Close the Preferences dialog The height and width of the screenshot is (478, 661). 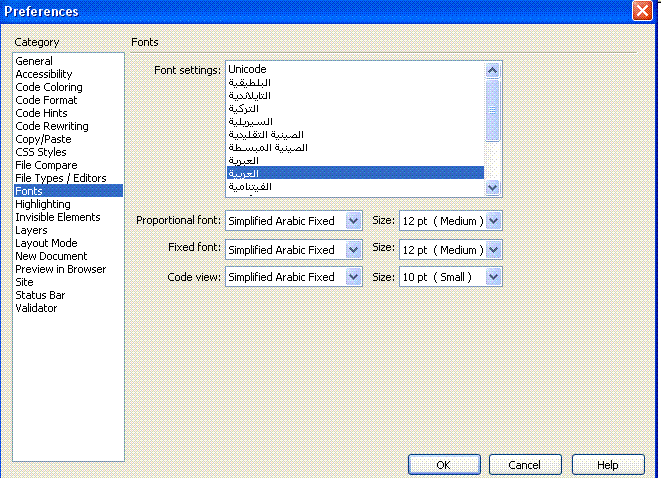(642, 10)
